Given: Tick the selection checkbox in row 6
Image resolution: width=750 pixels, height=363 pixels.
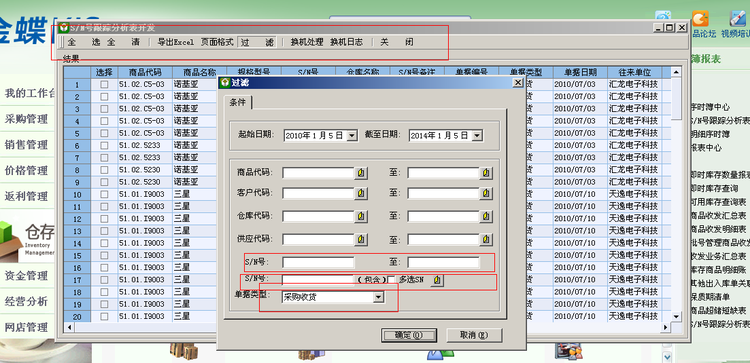Looking at the screenshot, I should (104, 145).
